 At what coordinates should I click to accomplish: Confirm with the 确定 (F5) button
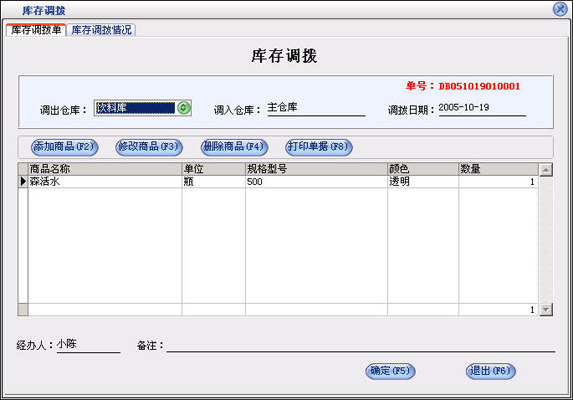390,371
